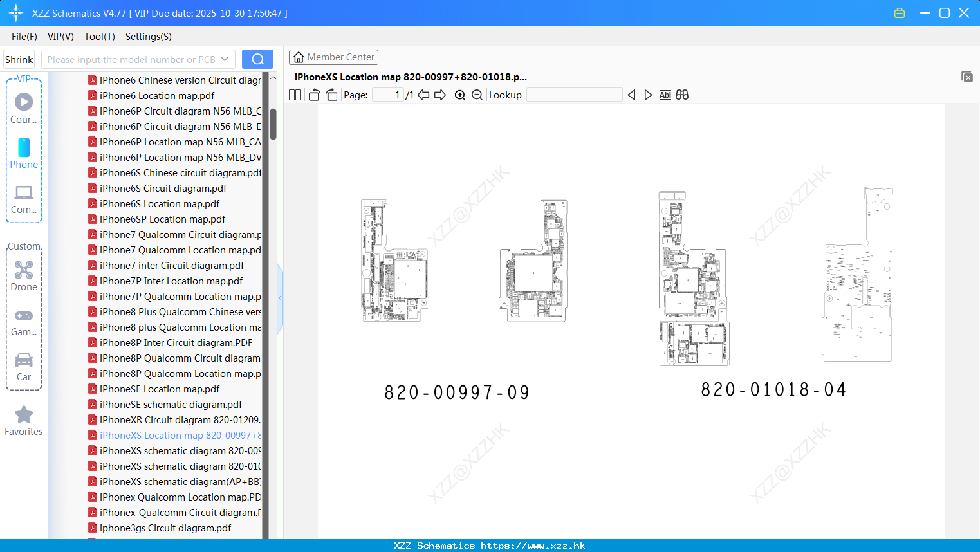Rotate the page counterclockwise

[x=314, y=95]
